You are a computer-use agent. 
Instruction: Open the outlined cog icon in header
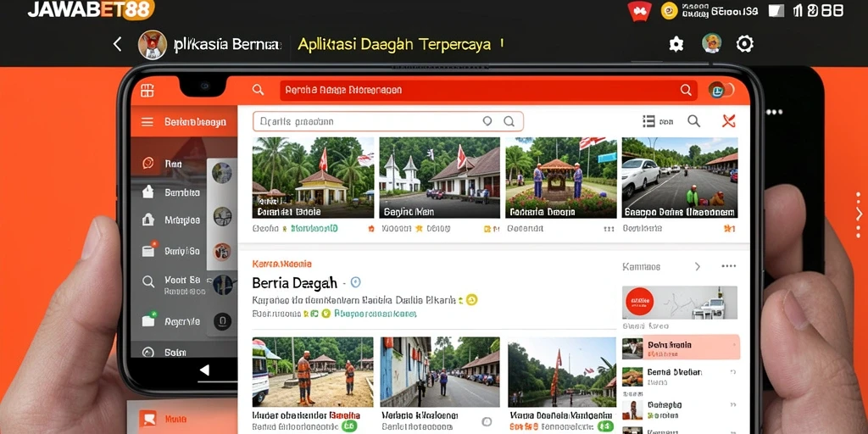[745, 44]
